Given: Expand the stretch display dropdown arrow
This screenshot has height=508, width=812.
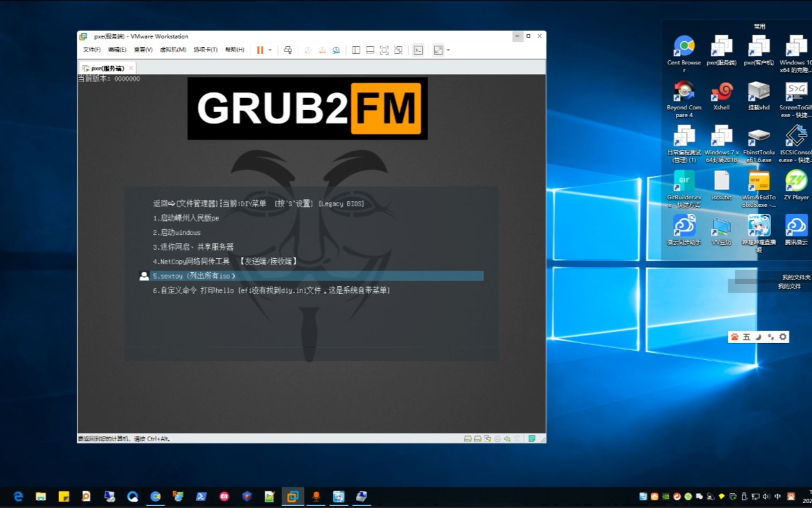Looking at the screenshot, I should pos(449,50).
